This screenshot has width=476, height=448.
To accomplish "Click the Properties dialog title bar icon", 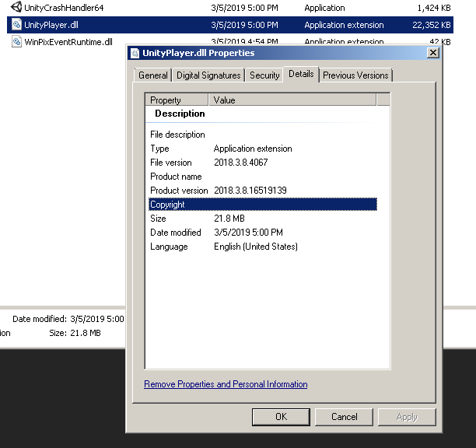I will (x=135, y=53).
